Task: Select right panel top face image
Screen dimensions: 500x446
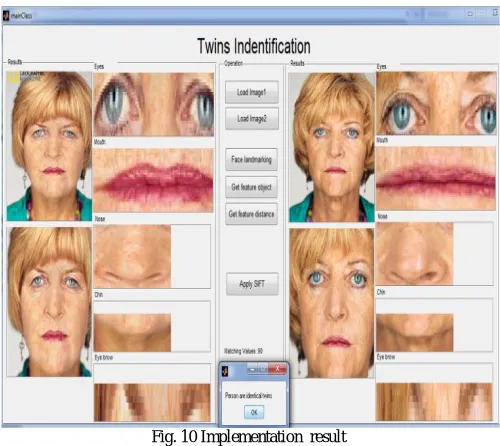Action: [332, 147]
